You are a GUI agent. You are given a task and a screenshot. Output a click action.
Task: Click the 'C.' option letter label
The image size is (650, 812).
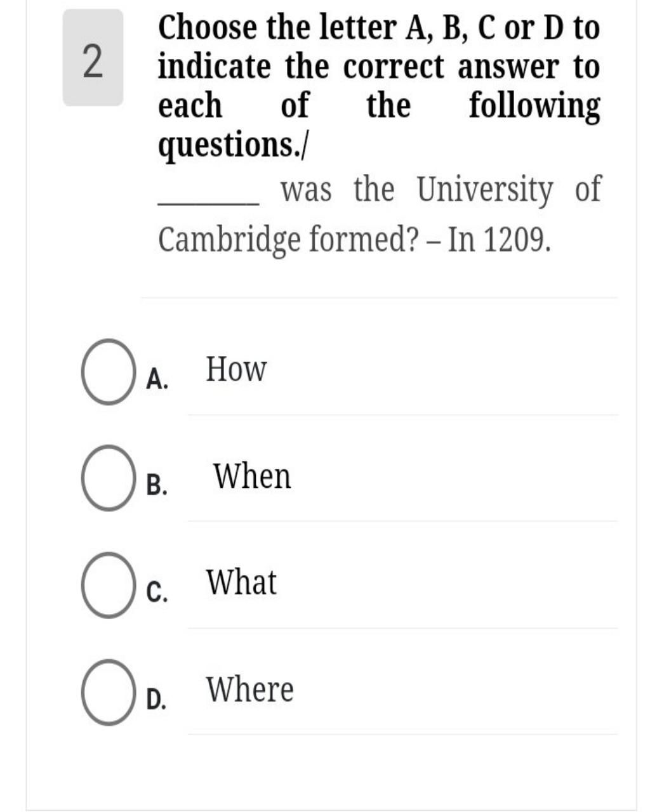157,593
